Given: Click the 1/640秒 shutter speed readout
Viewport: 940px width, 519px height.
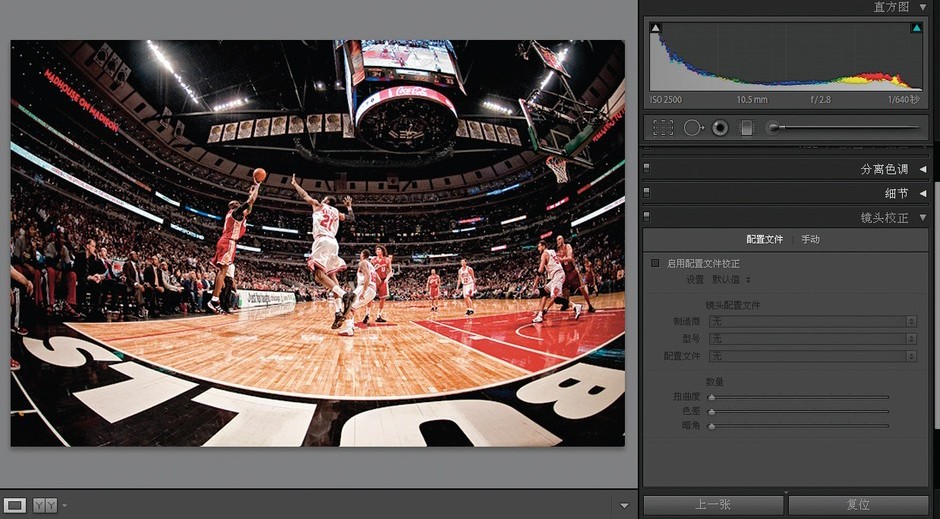Looking at the screenshot, I should (903, 99).
